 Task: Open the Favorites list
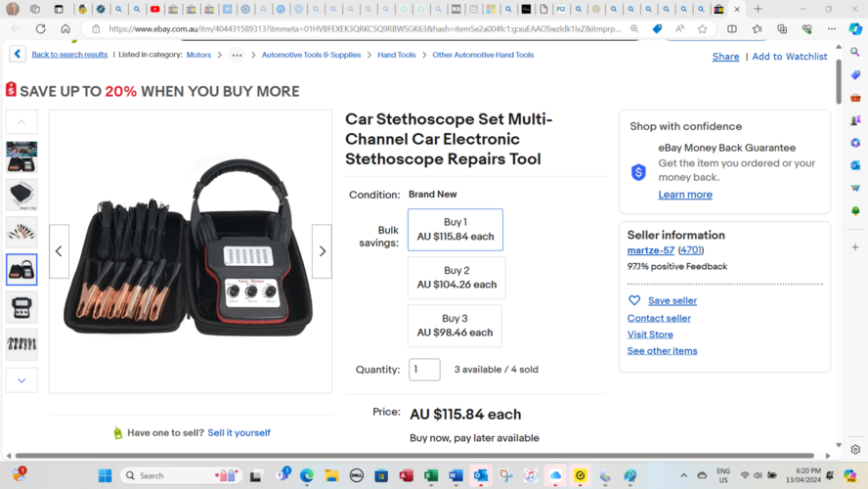pos(757,28)
